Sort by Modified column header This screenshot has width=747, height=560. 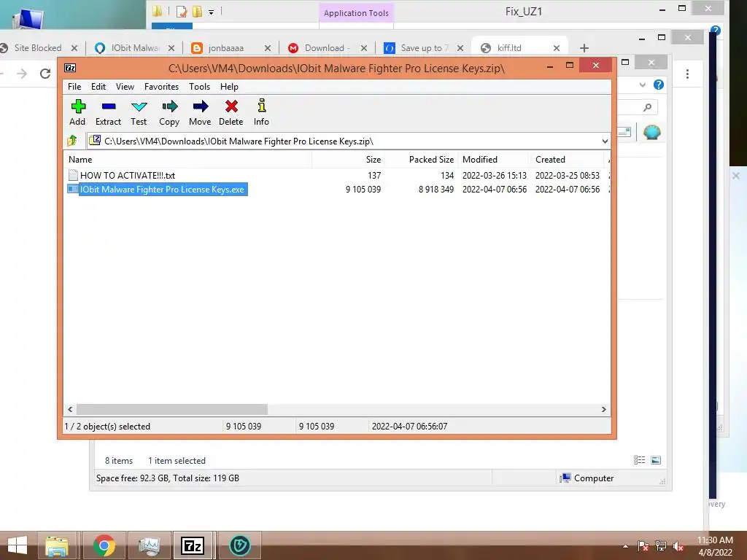click(x=494, y=160)
